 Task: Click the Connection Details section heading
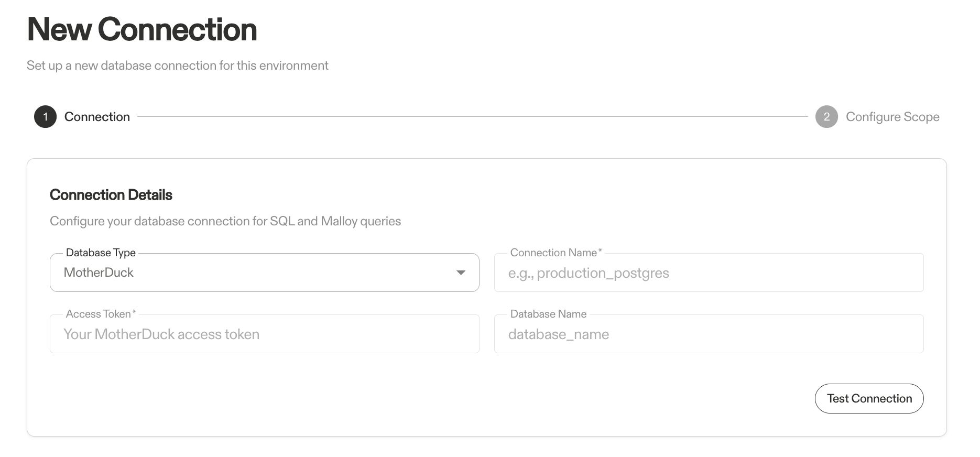click(111, 195)
